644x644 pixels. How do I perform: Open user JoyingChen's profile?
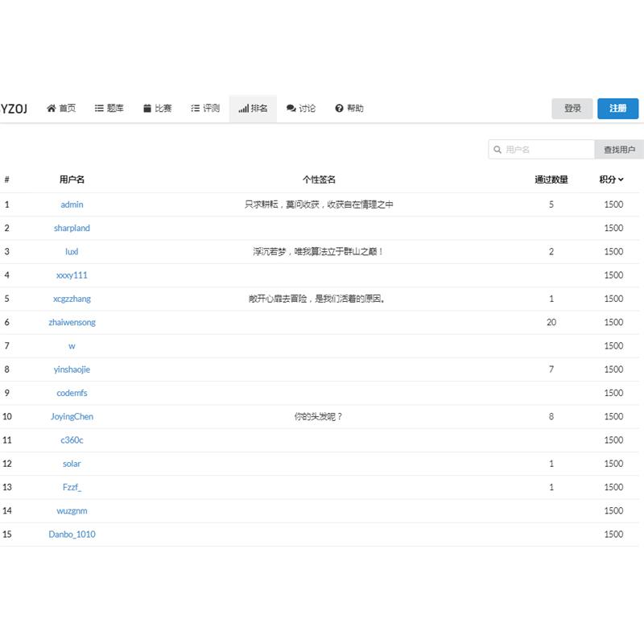[x=72, y=416]
